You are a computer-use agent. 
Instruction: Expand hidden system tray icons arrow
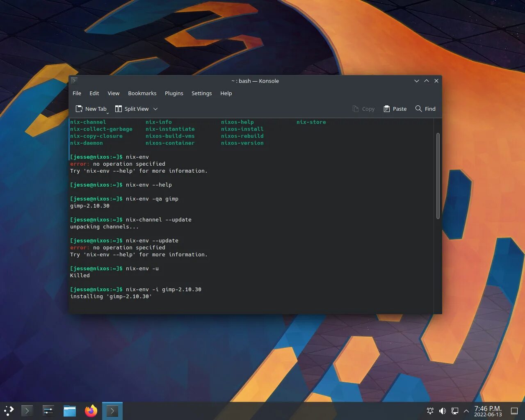click(x=466, y=411)
